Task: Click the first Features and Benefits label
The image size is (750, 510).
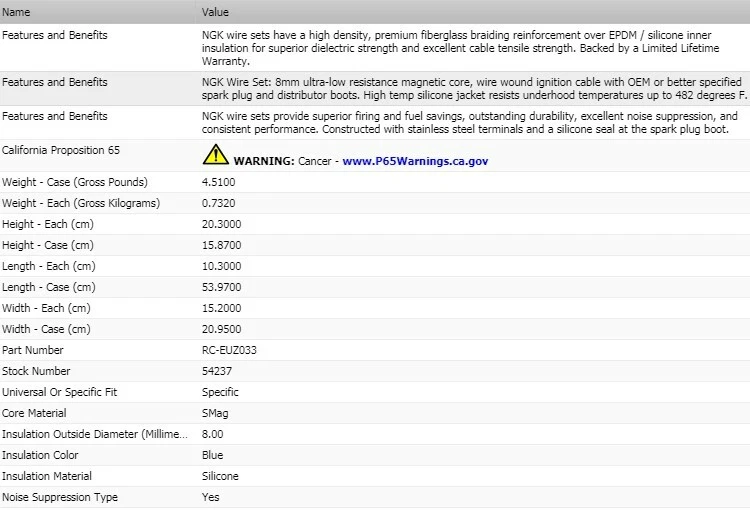Action: pyautogui.click(x=55, y=35)
